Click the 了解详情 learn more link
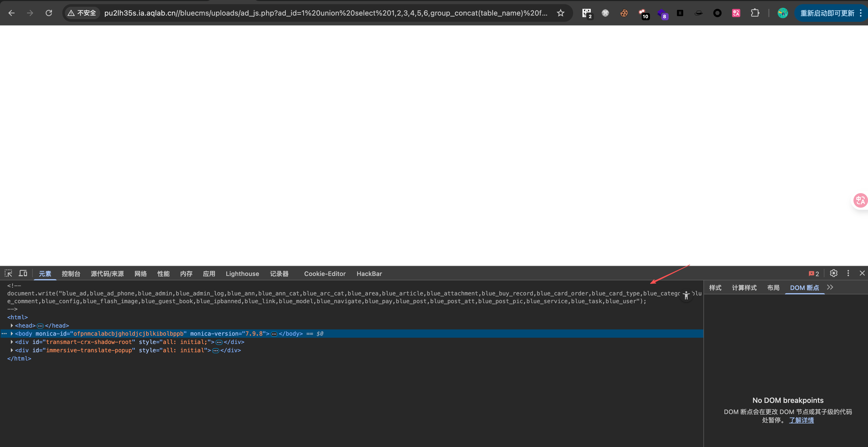The width and height of the screenshot is (868, 447). (x=801, y=420)
